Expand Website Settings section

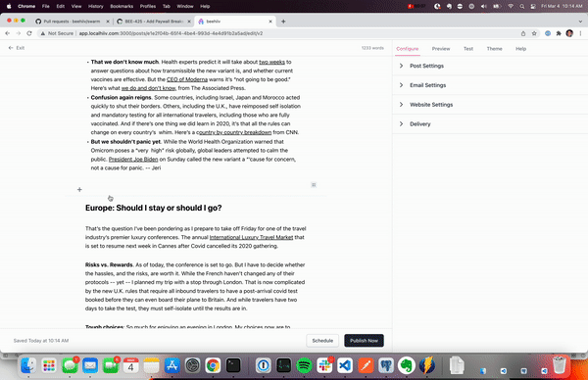[x=490, y=105]
